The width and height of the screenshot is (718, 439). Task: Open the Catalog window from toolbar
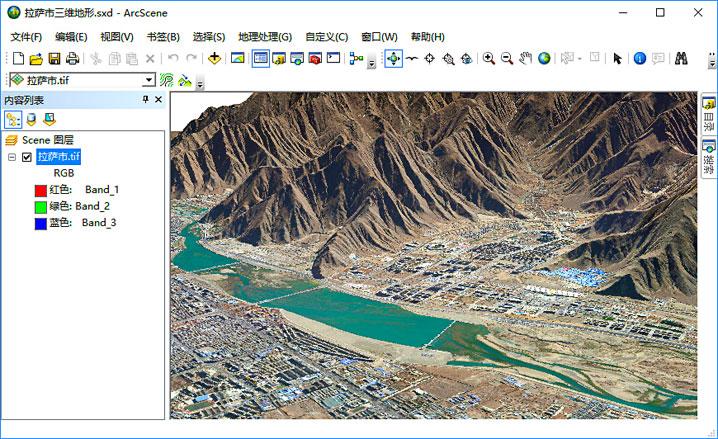pos(279,59)
